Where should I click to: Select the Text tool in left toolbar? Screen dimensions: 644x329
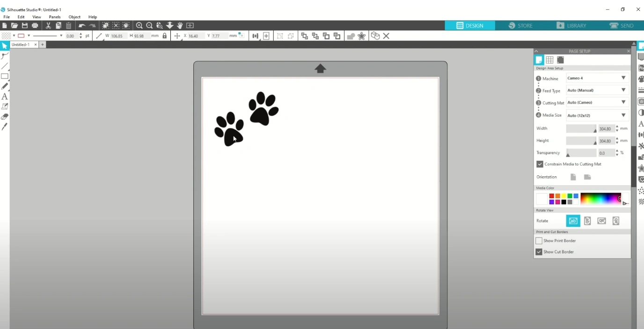(x=5, y=97)
